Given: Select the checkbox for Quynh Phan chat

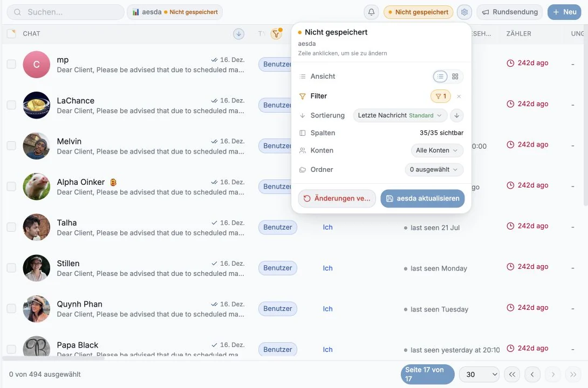Looking at the screenshot, I should coord(12,309).
